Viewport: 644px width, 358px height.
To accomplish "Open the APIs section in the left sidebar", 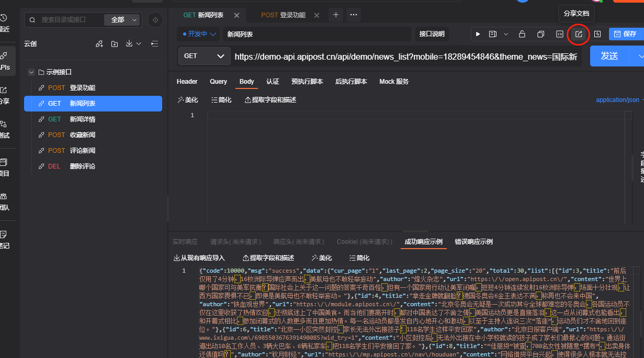I will [6, 59].
